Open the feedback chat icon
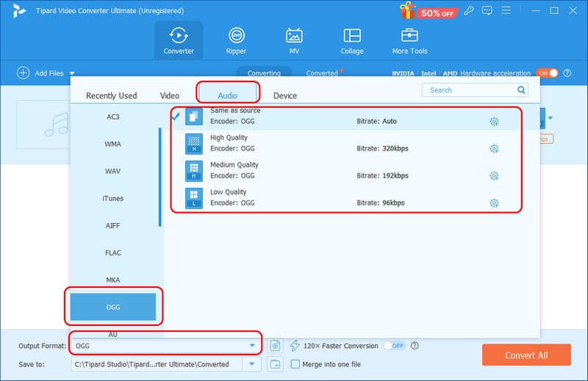 (487, 10)
